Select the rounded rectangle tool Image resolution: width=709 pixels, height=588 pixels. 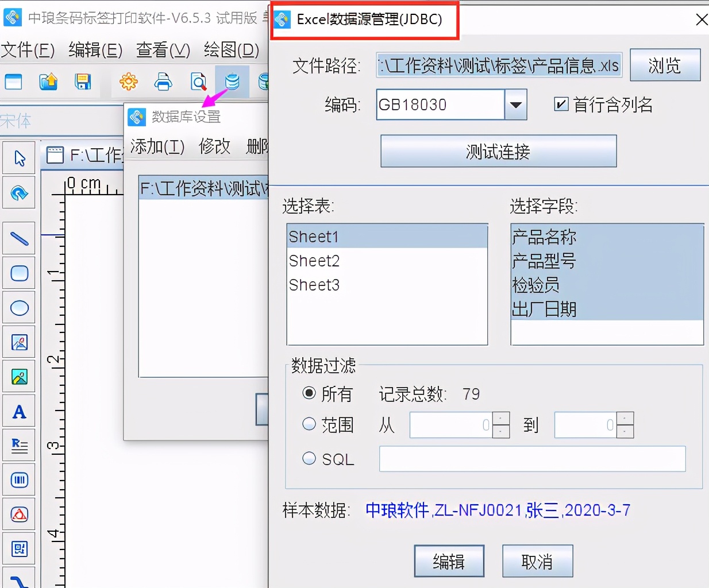(19, 273)
